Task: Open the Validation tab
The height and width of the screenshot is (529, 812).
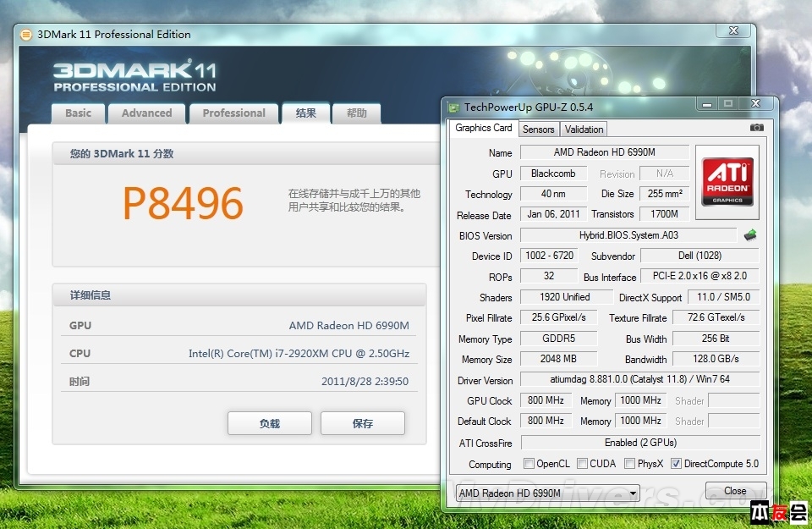Action: 584,129
